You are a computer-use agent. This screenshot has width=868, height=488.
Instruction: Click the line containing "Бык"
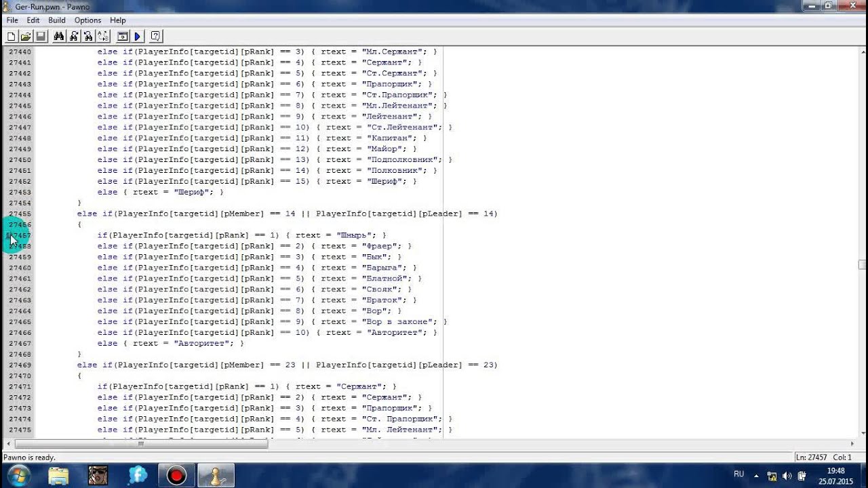coord(249,257)
